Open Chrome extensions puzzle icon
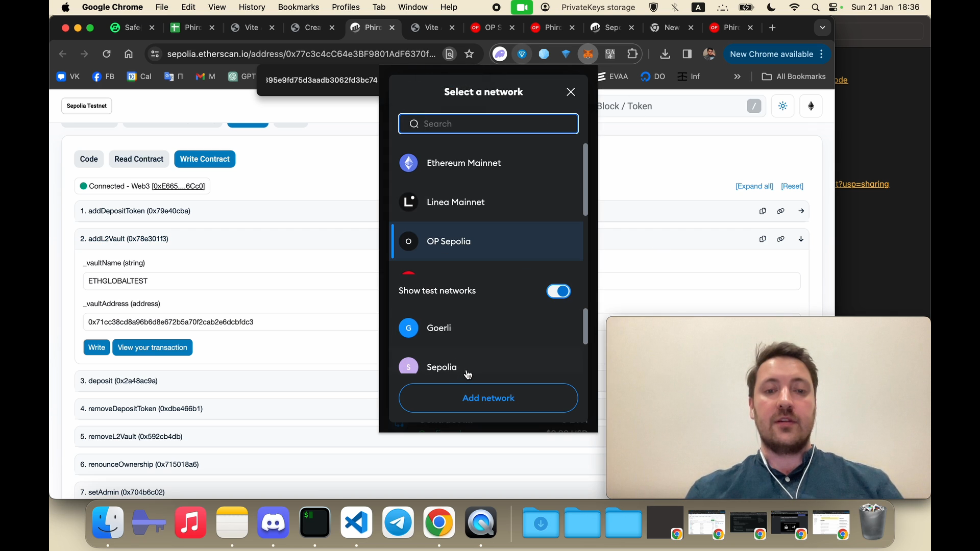Image resolution: width=980 pixels, height=551 pixels. pyautogui.click(x=632, y=54)
